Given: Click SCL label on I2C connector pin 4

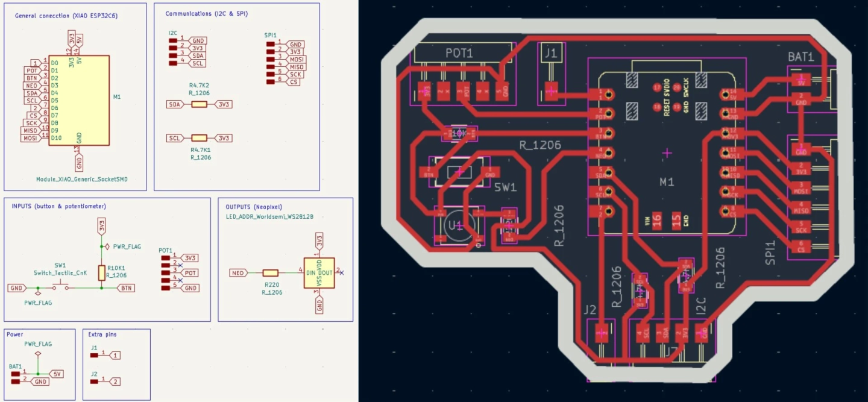Looking at the screenshot, I should pyautogui.click(x=197, y=63).
